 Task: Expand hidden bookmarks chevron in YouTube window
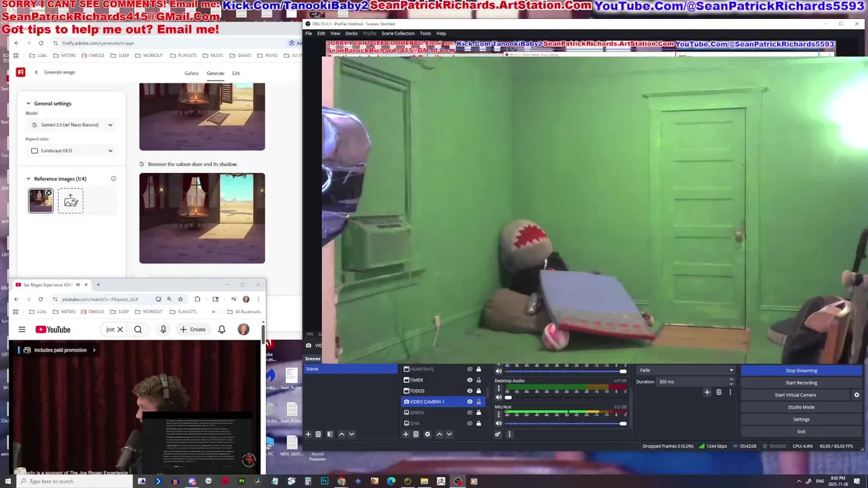213,312
